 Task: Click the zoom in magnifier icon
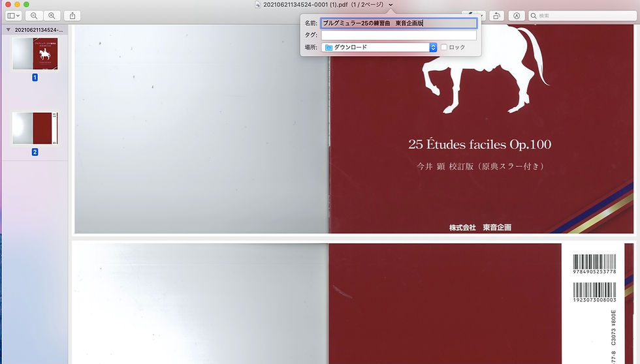(x=52, y=16)
